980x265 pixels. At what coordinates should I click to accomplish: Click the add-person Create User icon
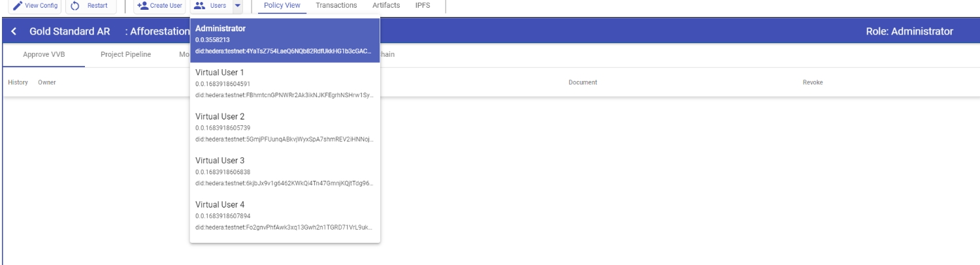[x=143, y=6]
